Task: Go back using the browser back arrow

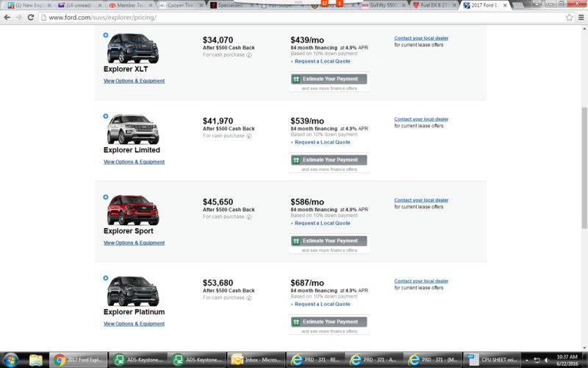Action: click(x=7, y=17)
